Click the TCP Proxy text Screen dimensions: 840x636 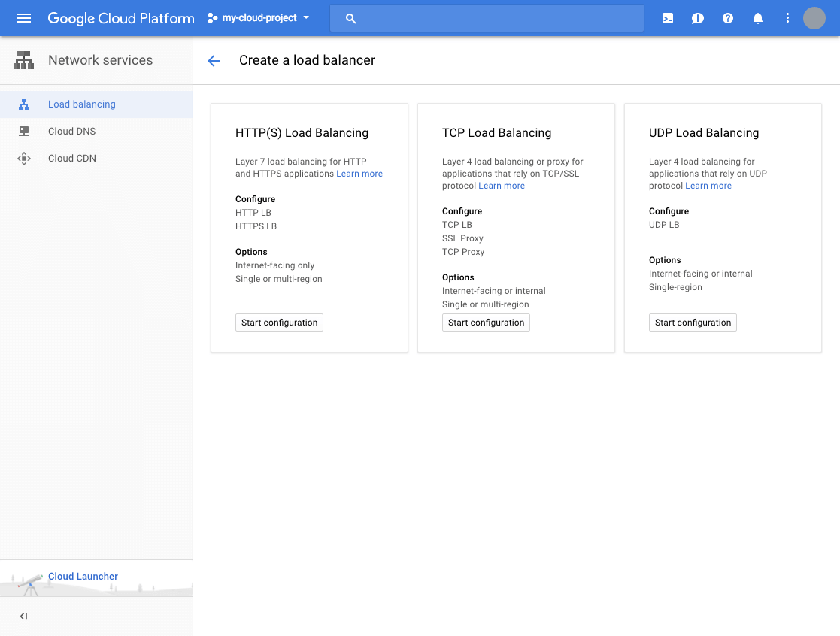pyautogui.click(x=463, y=252)
